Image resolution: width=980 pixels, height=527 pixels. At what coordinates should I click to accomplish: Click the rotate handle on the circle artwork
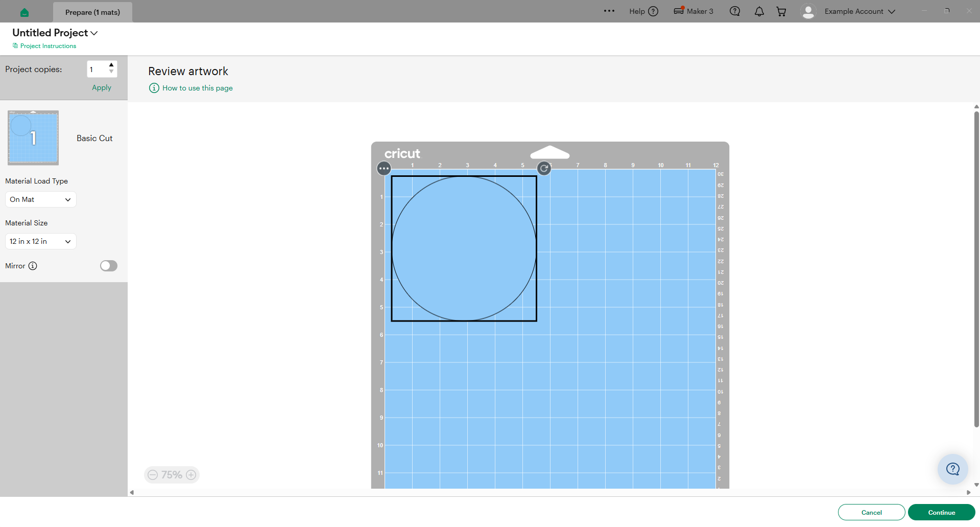pyautogui.click(x=544, y=168)
